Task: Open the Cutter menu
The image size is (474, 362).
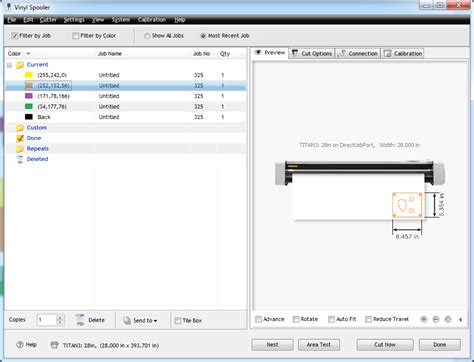Action: tap(48, 20)
